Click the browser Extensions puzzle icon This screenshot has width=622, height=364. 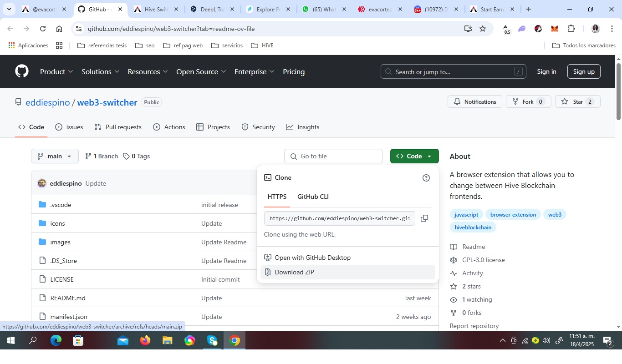571,29
